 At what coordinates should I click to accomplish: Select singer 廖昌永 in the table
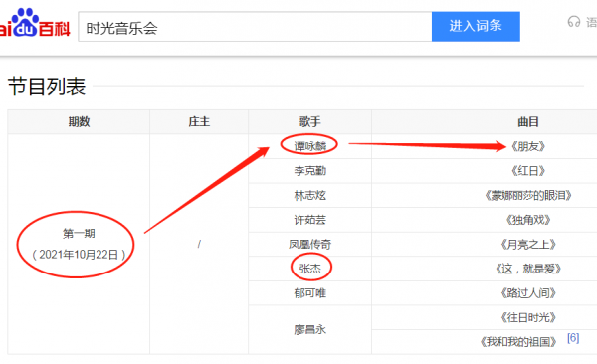click(x=309, y=330)
